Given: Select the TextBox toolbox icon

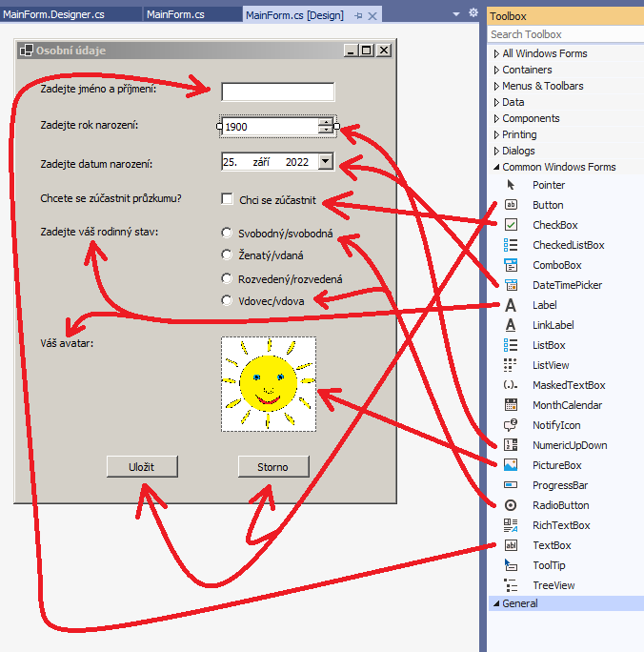Looking at the screenshot, I should 511,545.
